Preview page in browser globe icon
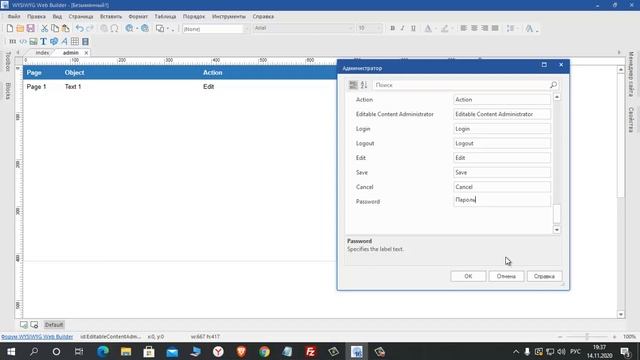Viewport: 640px width, 360px height. click(129, 28)
